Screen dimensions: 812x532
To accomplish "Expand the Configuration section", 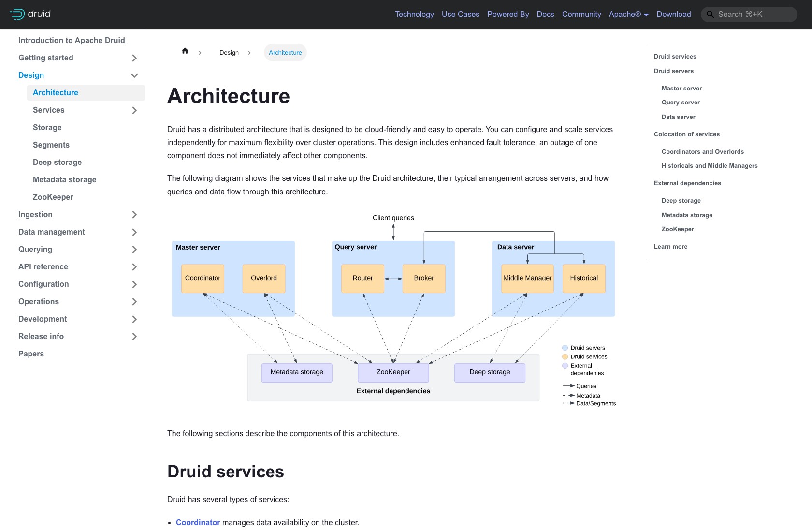I will 134,284.
